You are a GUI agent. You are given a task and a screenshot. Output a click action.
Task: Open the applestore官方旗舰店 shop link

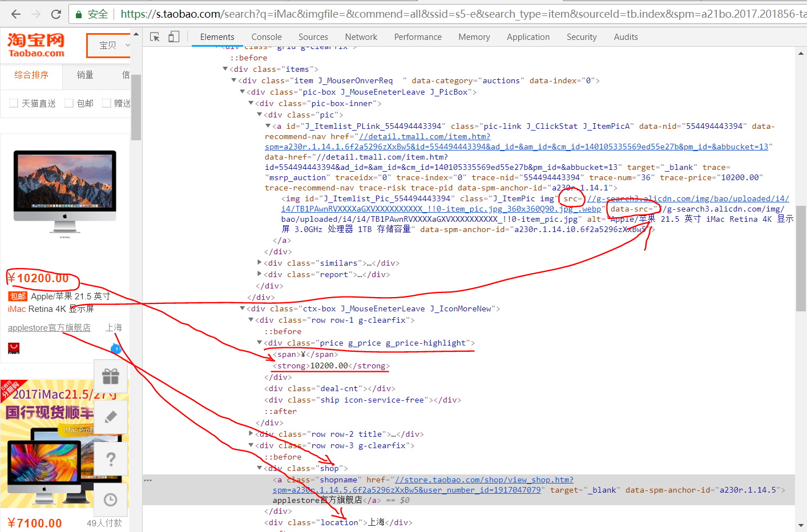(x=49, y=328)
